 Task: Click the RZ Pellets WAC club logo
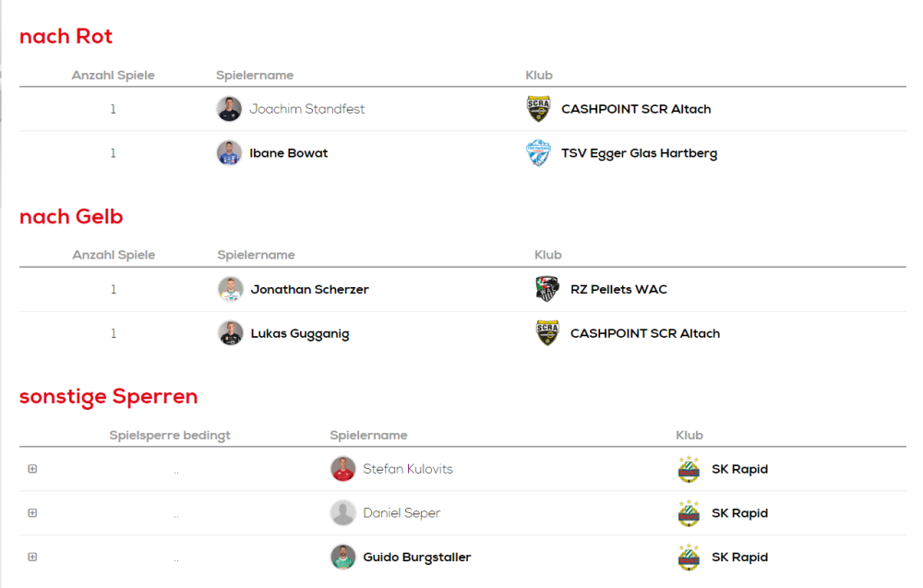coord(547,289)
